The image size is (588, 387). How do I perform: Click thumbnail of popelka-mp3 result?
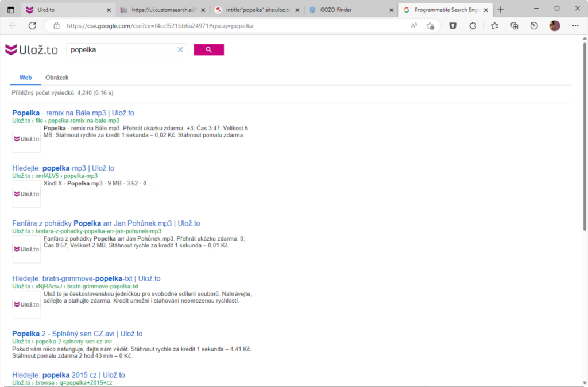pos(26,194)
